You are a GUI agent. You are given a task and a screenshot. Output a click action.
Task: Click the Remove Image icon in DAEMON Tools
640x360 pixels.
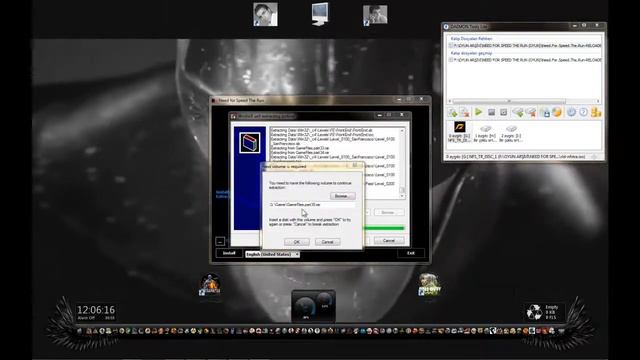[x=464, y=112]
